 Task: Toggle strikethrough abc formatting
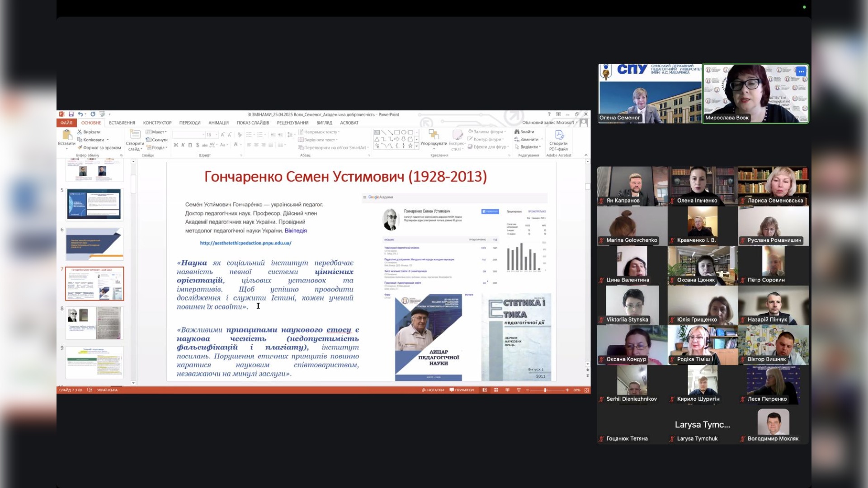tap(204, 145)
